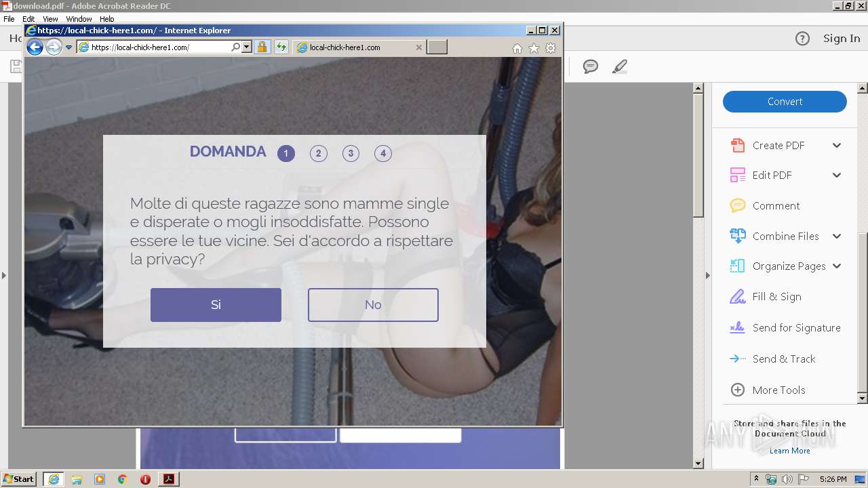Click the IE address bar URL field
Viewport: 868px width, 488px height.
159,47
